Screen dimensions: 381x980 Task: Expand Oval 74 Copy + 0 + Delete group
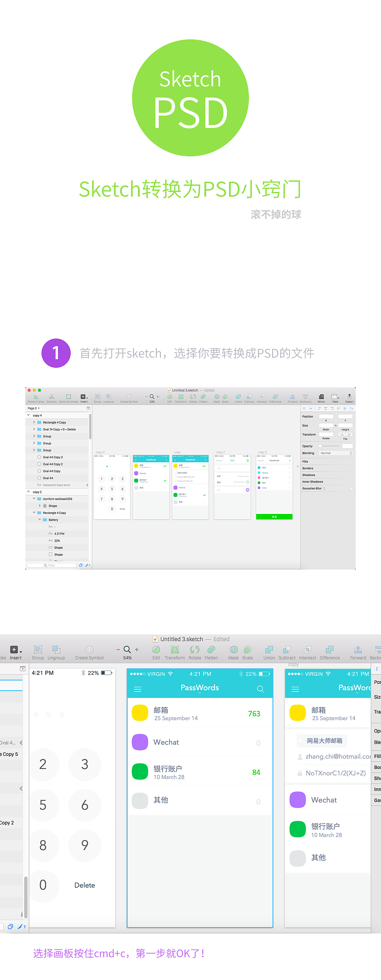(34, 429)
